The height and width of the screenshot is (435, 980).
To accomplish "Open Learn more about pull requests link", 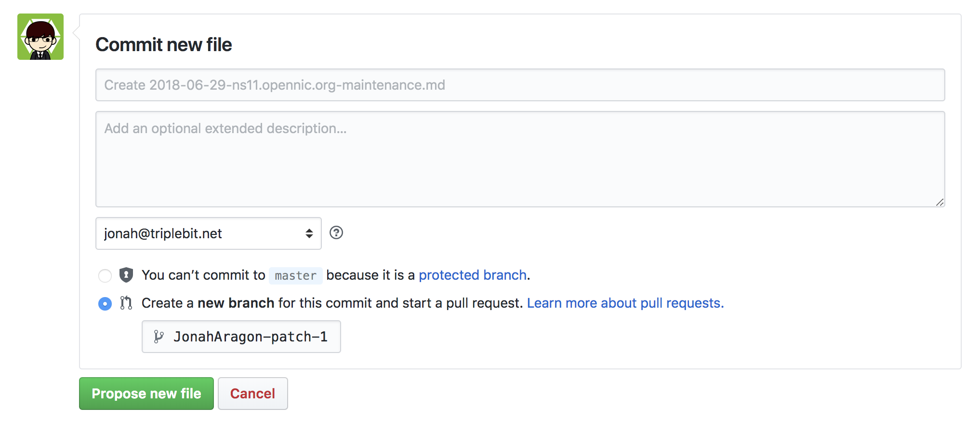I will click(625, 303).
